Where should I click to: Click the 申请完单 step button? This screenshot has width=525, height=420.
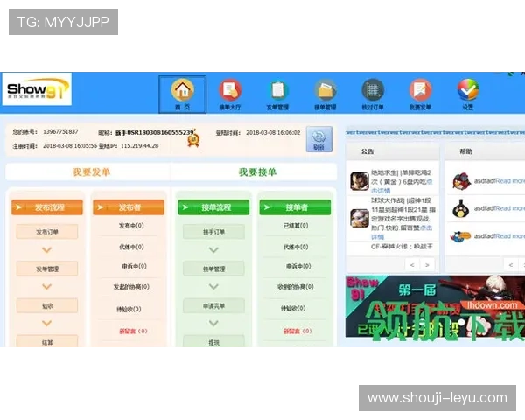tap(213, 305)
